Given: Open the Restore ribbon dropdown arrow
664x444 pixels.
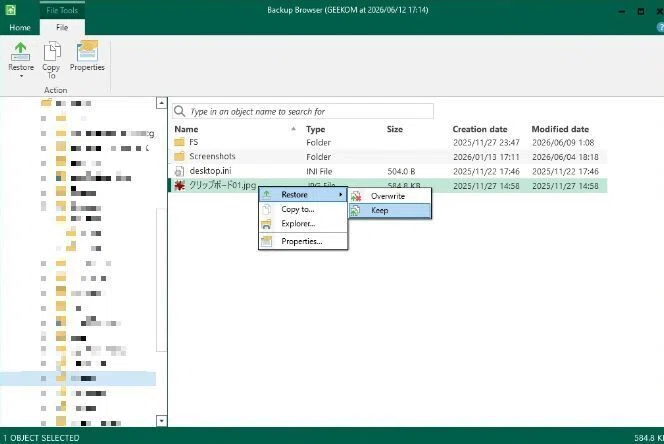Looking at the screenshot, I should [x=21, y=76].
